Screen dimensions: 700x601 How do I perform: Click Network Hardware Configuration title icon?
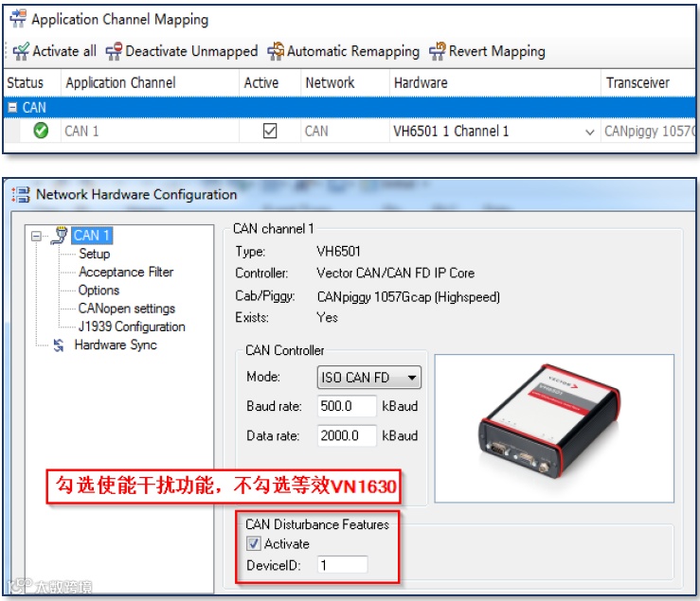[21, 195]
